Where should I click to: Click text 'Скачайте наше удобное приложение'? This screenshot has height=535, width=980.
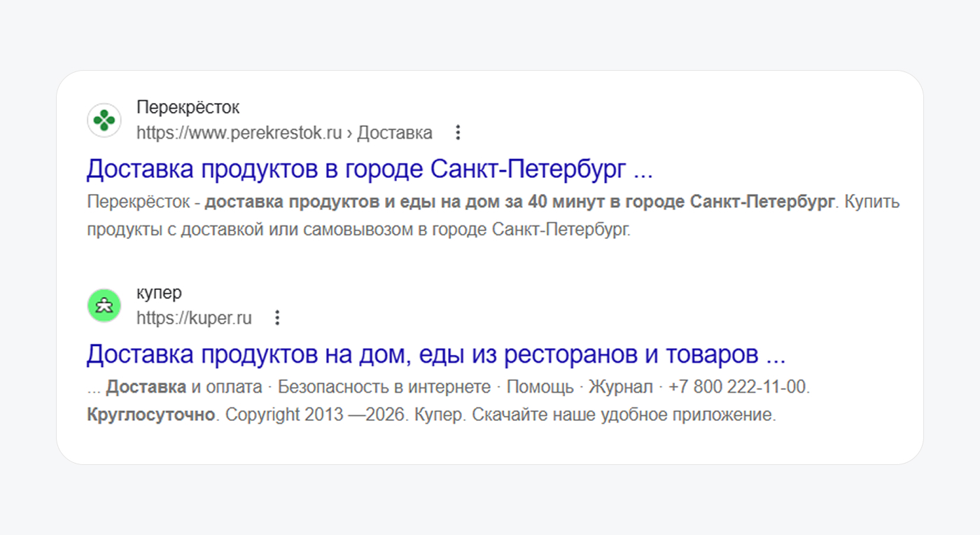point(622,415)
